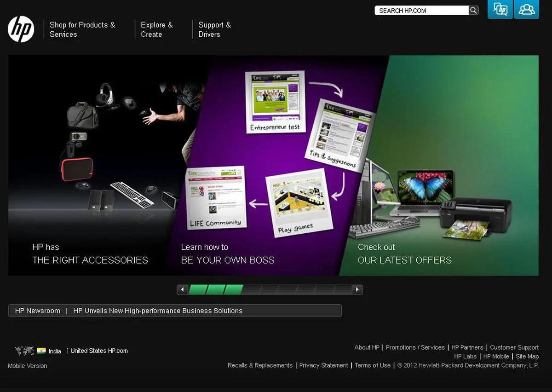Visit the HP Labs link
This screenshot has height=392, width=552.
coord(466,356)
